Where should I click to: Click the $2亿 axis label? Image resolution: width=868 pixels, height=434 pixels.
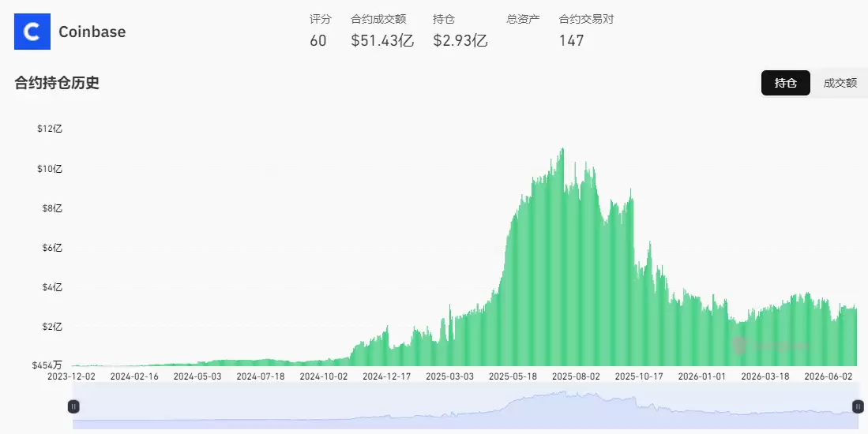click(52, 327)
